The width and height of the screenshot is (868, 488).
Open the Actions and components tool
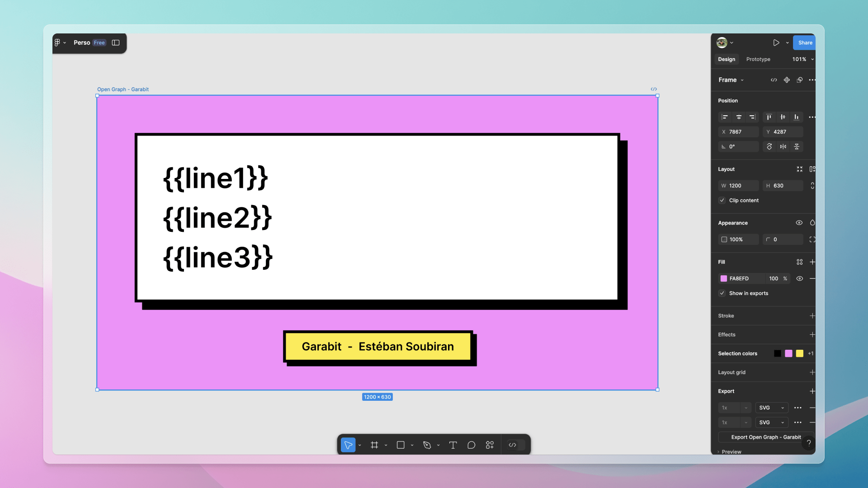(x=490, y=445)
